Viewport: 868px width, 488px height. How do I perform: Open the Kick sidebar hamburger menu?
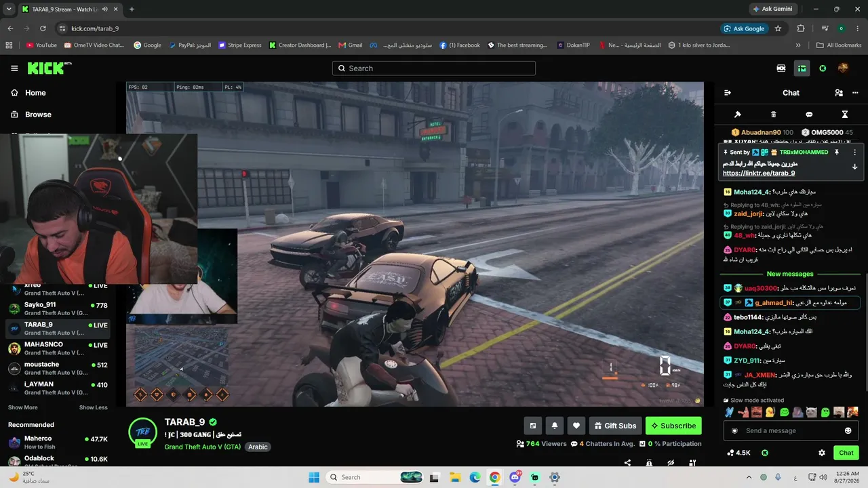14,68
